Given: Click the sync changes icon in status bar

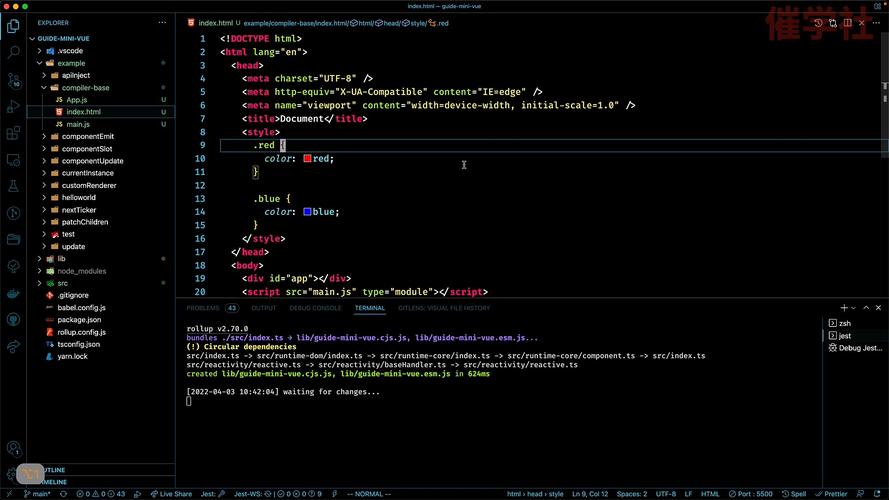Looking at the screenshot, I should pos(64,494).
